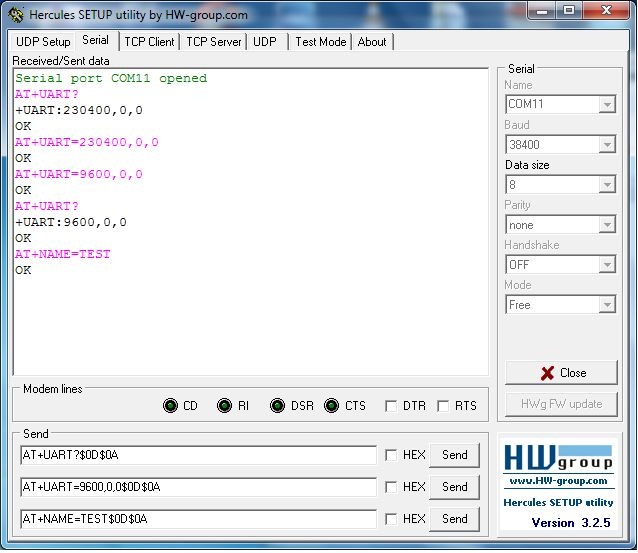Switch to the TCP Client tab
Image resolution: width=638 pixels, height=553 pixels.
click(x=149, y=42)
